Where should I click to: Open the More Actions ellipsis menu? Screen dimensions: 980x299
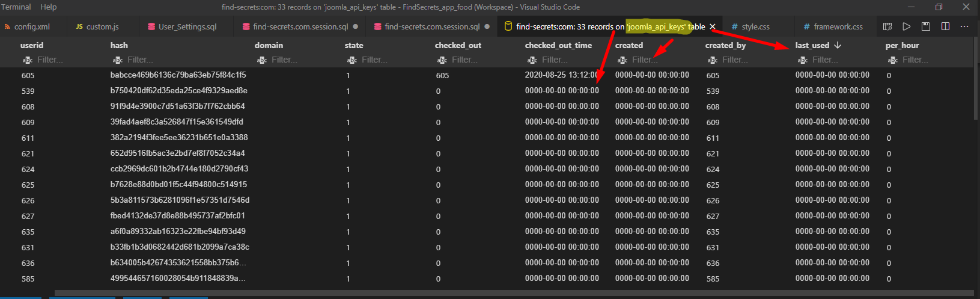pyautogui.click(x=964, y=26)
